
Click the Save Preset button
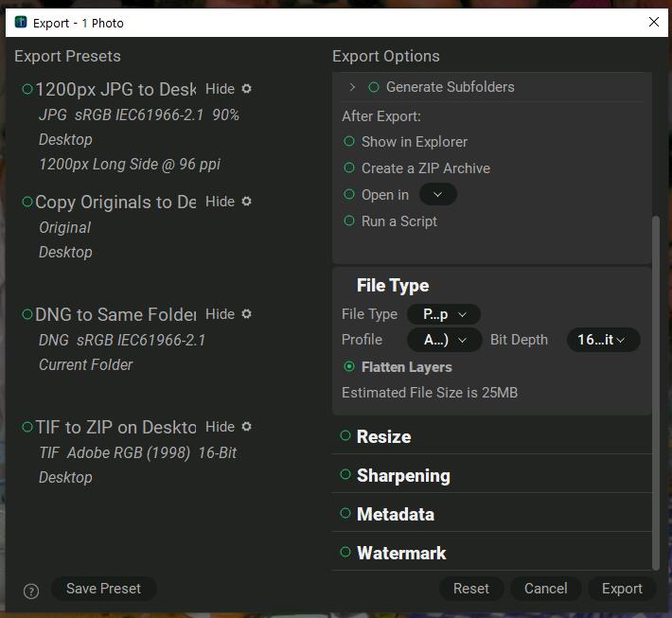click(x=103, y=589)
